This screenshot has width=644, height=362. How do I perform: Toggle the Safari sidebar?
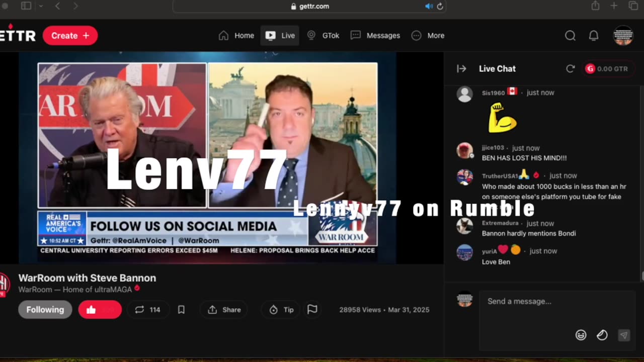click(x=26, y=6)
